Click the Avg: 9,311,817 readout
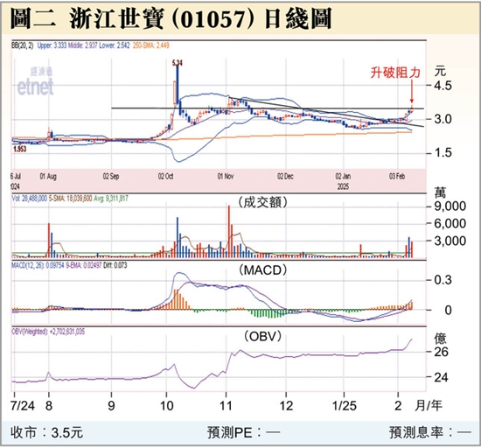Viewport: 481px width, 448px height. pyautogui.click(x=111, y=199)
